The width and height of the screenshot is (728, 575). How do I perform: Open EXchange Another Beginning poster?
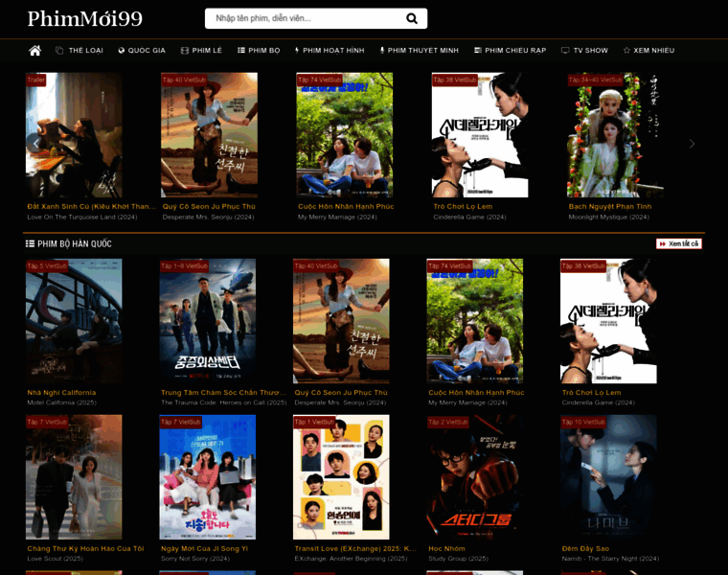click(x=341, y=477)
